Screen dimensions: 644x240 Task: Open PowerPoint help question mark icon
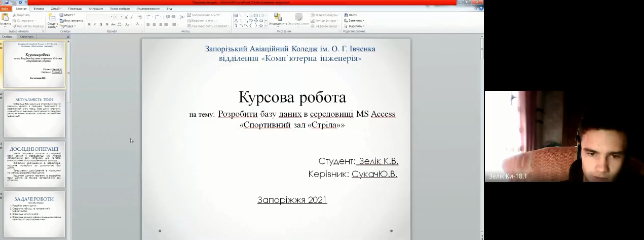(479, 9)
